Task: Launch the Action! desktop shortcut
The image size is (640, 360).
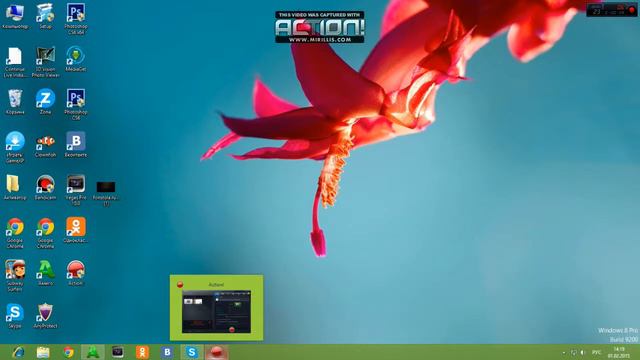Action: point(76,273)
